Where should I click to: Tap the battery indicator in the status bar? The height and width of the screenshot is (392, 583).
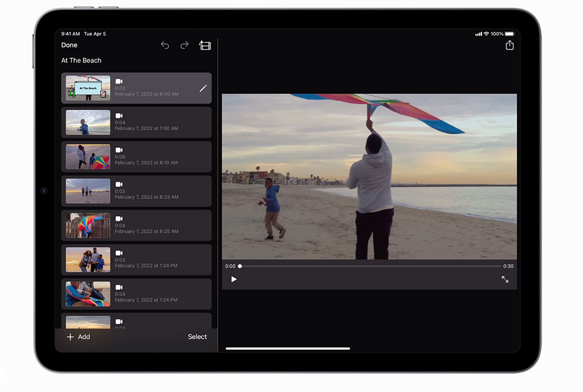pos(510,34)
